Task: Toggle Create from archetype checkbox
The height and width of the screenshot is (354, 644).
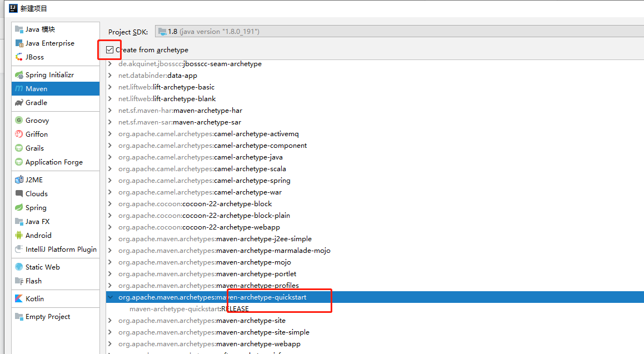Action: pyautogui.click(x=109, y=49)
